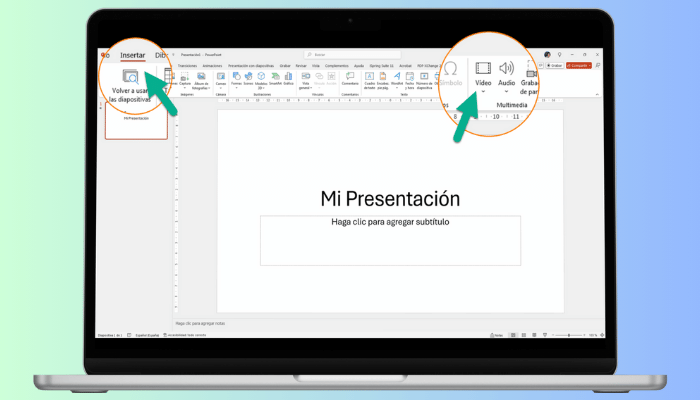Switch to Normal view
Image resolution: width=700 pixels, height=400 pixels.
pyautogui.click(x=513, y=335)
